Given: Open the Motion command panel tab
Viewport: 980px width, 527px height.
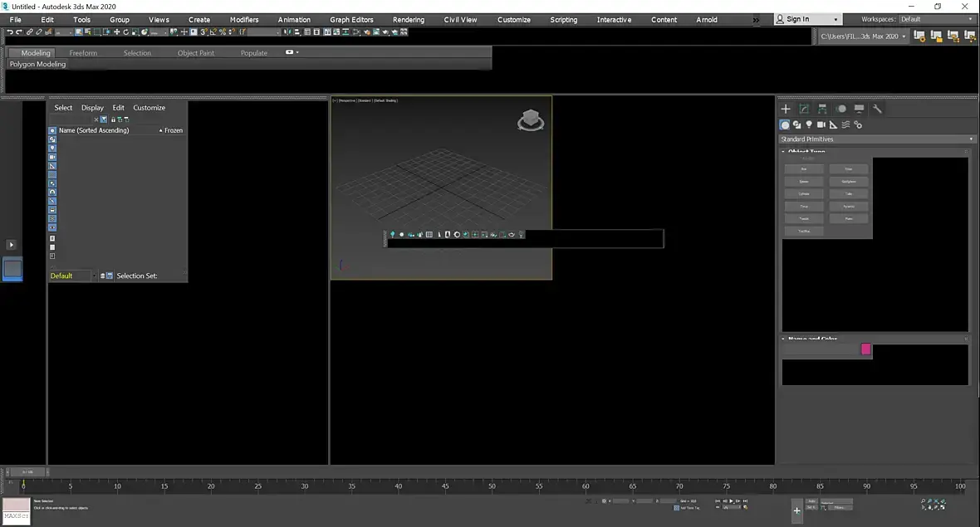Looking at the screenshot, I should point(841,109).
